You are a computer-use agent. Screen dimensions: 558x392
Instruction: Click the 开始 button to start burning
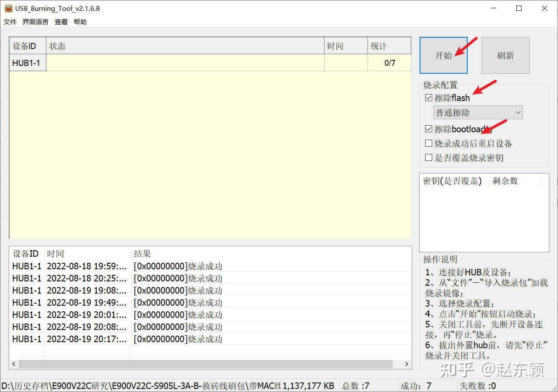pyautogui.click(x=443, y=55)
